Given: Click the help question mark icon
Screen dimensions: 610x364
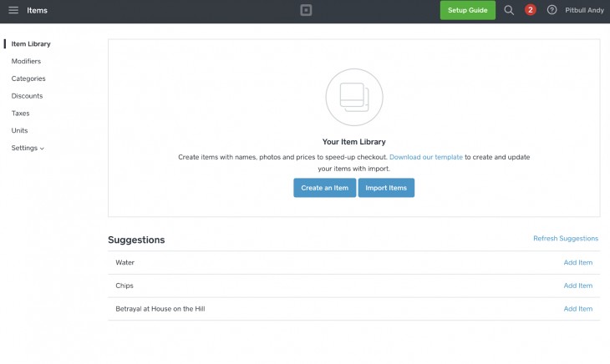Looking at the screenshot, I should (552, 10).
